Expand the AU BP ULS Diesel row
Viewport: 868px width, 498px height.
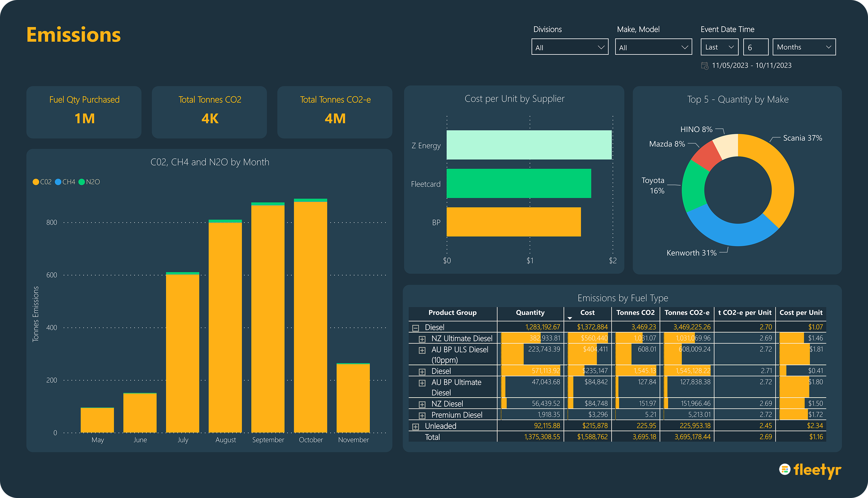pyautogui.click(x=422, y=350)
